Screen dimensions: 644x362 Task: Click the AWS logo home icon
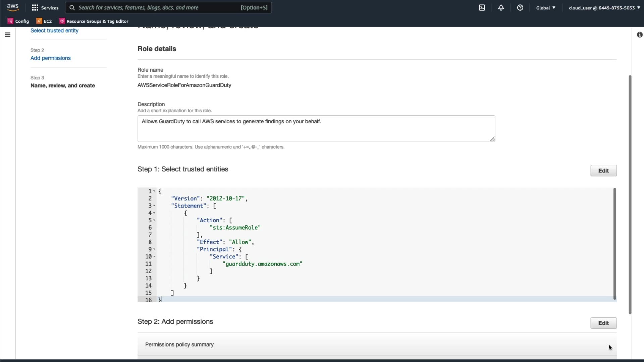pyautogui.click(x=13, y=7)
